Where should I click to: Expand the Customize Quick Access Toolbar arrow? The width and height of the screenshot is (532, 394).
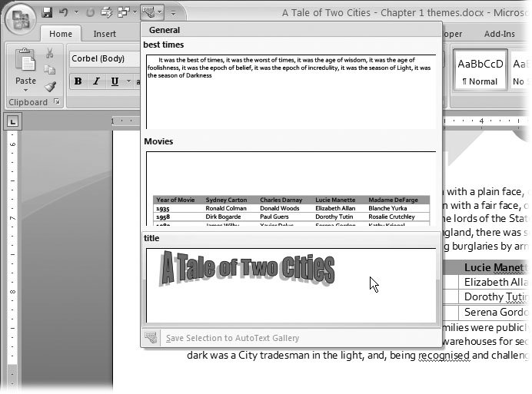[173, 13]
